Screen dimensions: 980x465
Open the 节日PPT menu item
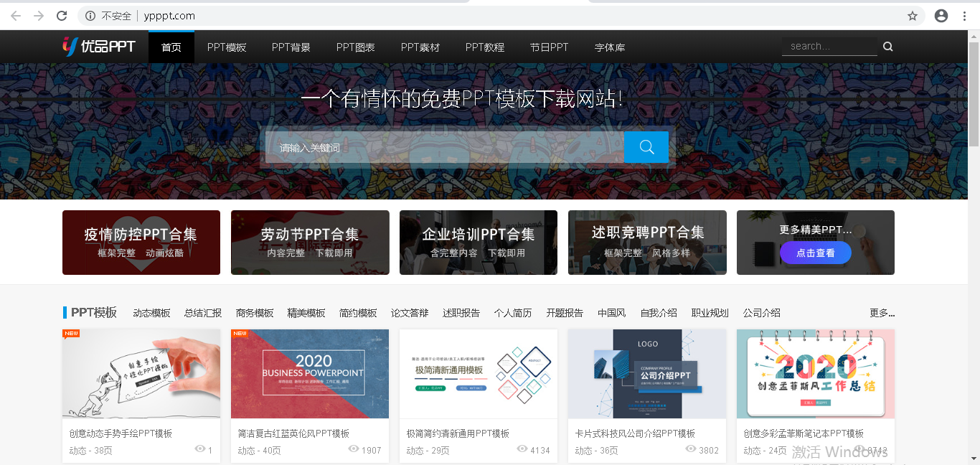pos(549,47)
